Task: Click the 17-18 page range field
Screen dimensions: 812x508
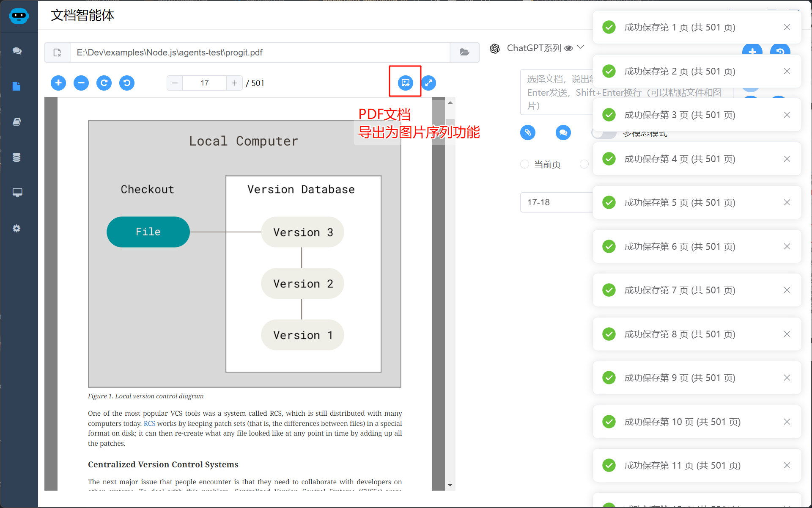Action: pos(556,202)
